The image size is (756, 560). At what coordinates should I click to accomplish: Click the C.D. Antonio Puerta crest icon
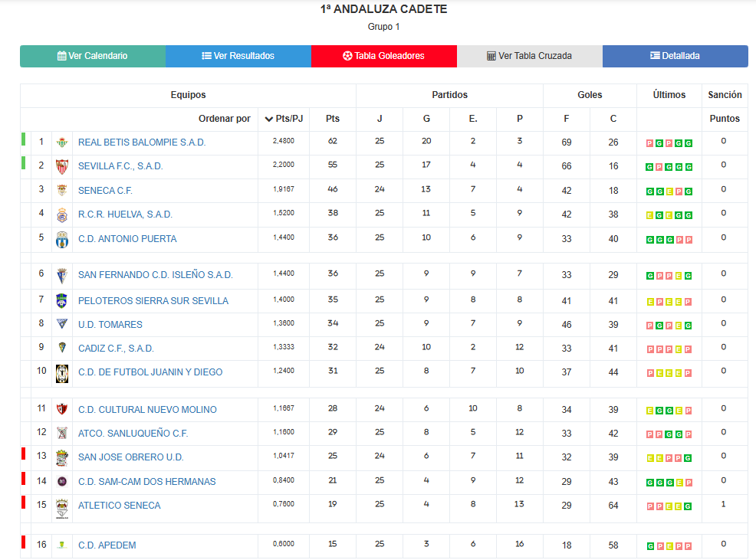coord(61,240)
